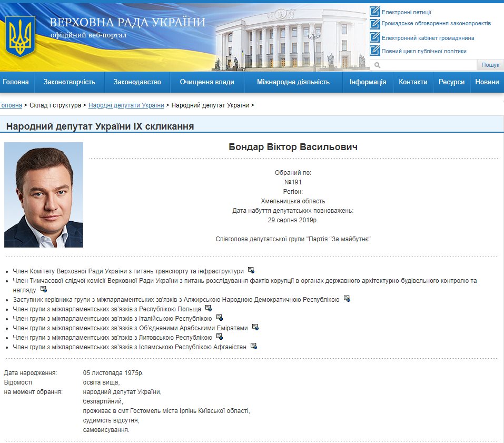This screenshot has width=504, height=443.
Task: Click the magnifier icon in the search box
Action: click(377, 65)
